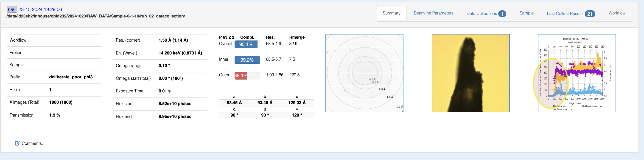This screenshot has width=644, height=160.
Task: Click the Last Collect Results 21 badge
Action: tap(590, 14)
